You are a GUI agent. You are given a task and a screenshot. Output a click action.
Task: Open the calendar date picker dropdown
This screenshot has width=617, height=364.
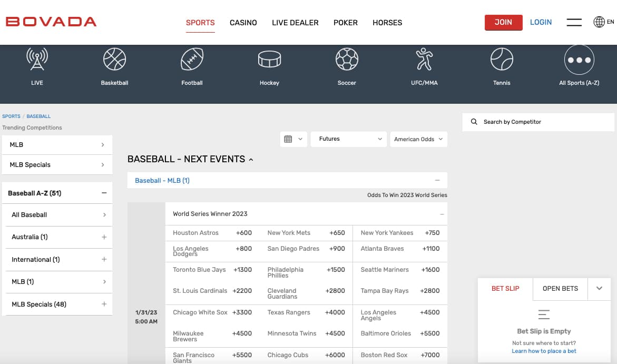(293, 139)
